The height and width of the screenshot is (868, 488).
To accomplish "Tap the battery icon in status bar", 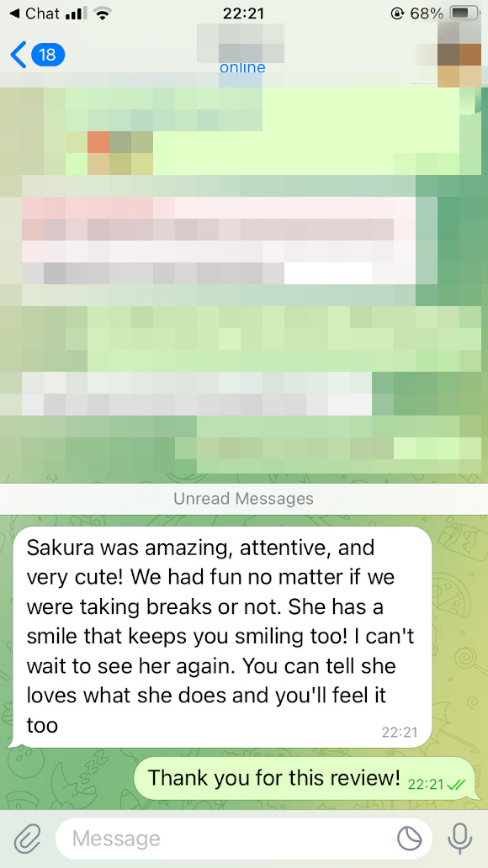I will point(464,13).
